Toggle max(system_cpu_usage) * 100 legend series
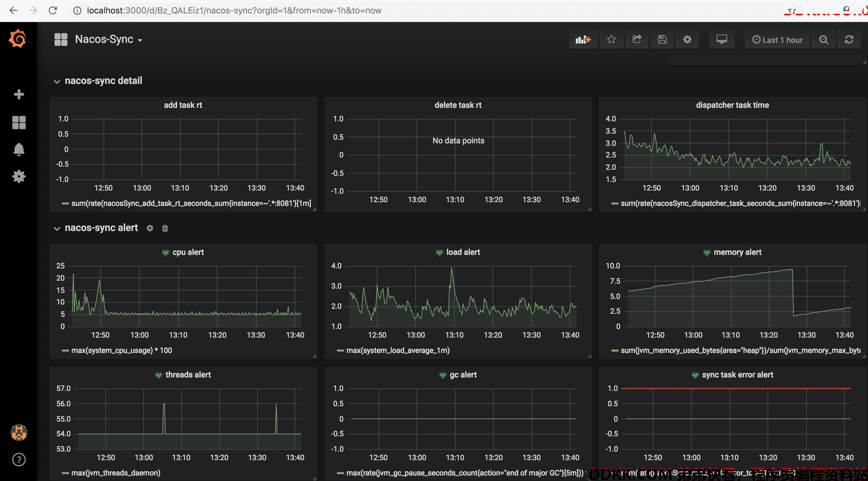The height and width of the screenshot is (481, 868). click(122, 350)
